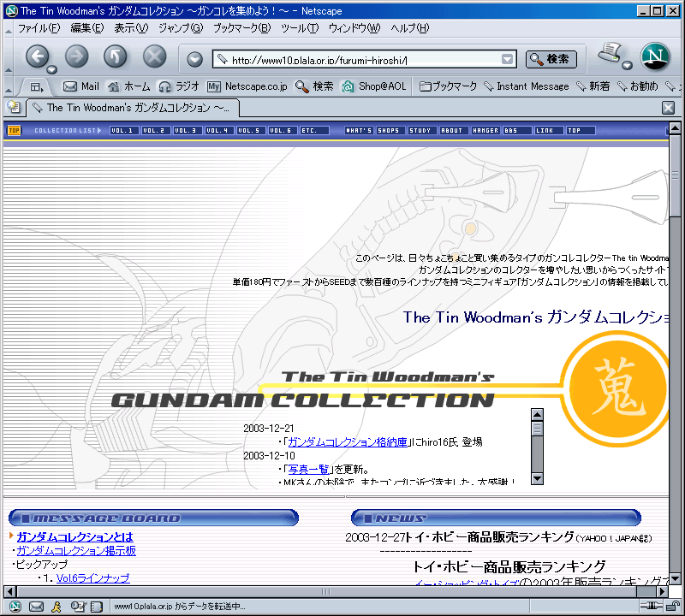Open ラジオ radio from the personal toolbar

click(179, 86)
